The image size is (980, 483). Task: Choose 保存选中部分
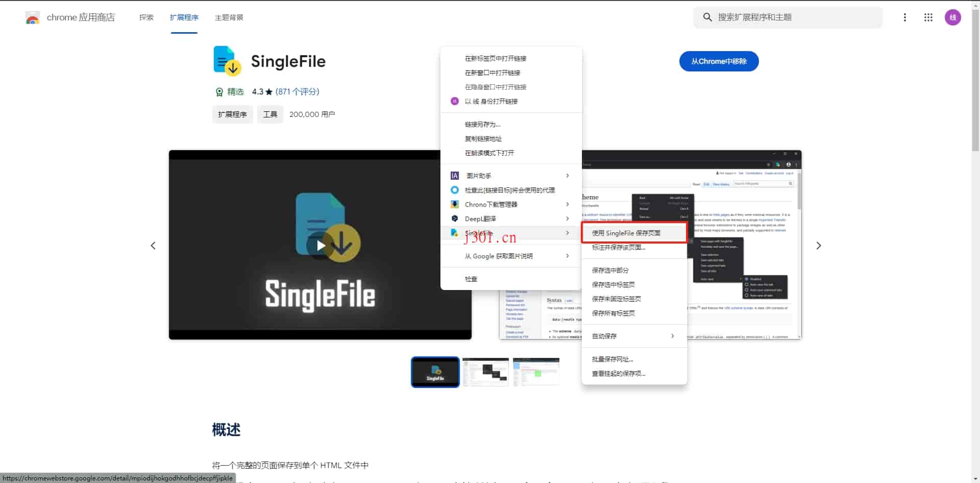pyautogui.click(x=634, y=270)
